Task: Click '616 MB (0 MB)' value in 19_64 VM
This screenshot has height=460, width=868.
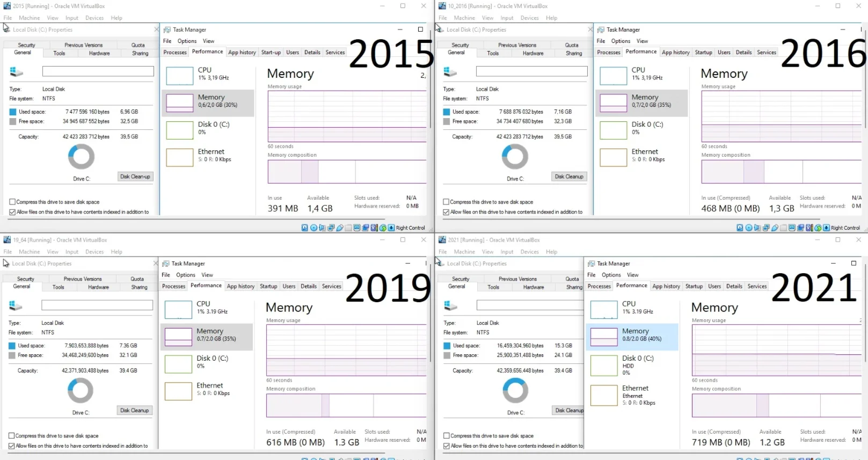Action: (295, 442)
